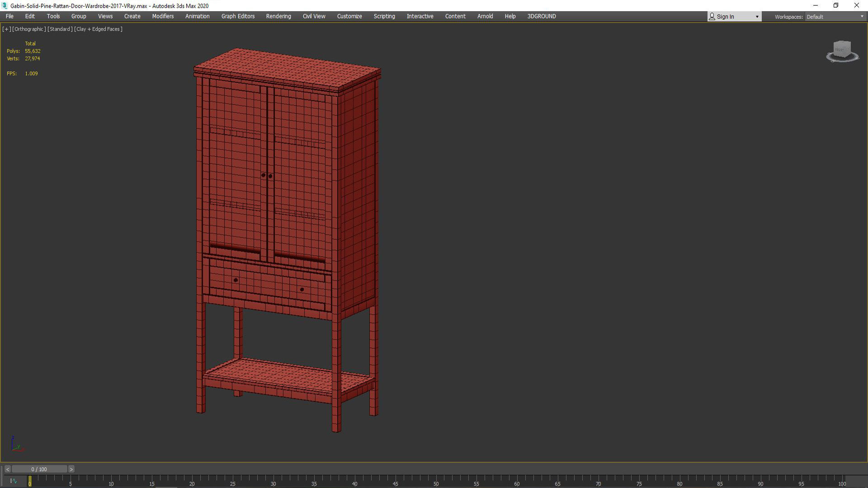The height and width of the screenshot is (488, 868).
Task: Open the Group menu
Action: pyautogui.click(x=79, y=16)
